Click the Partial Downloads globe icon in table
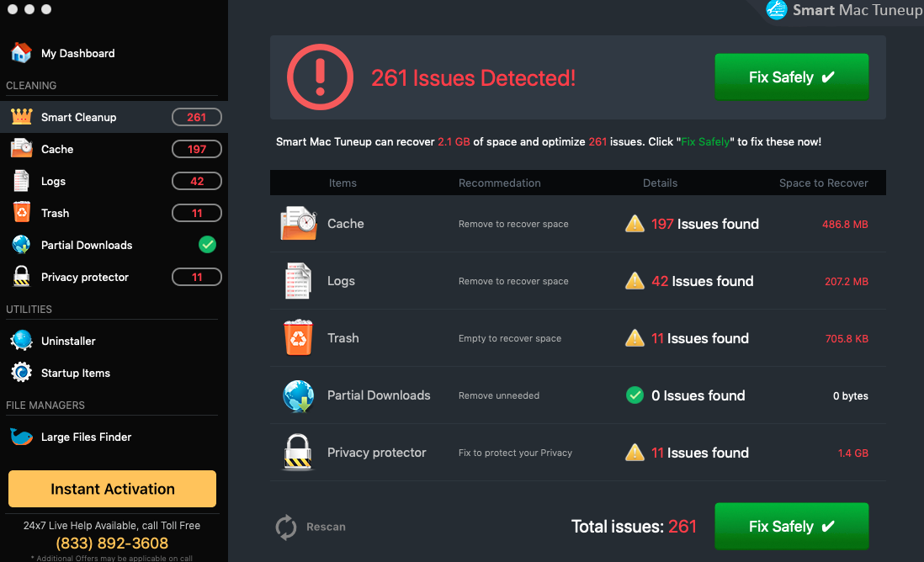Viewport: 924px width, 562px height. tap(298, 395)
